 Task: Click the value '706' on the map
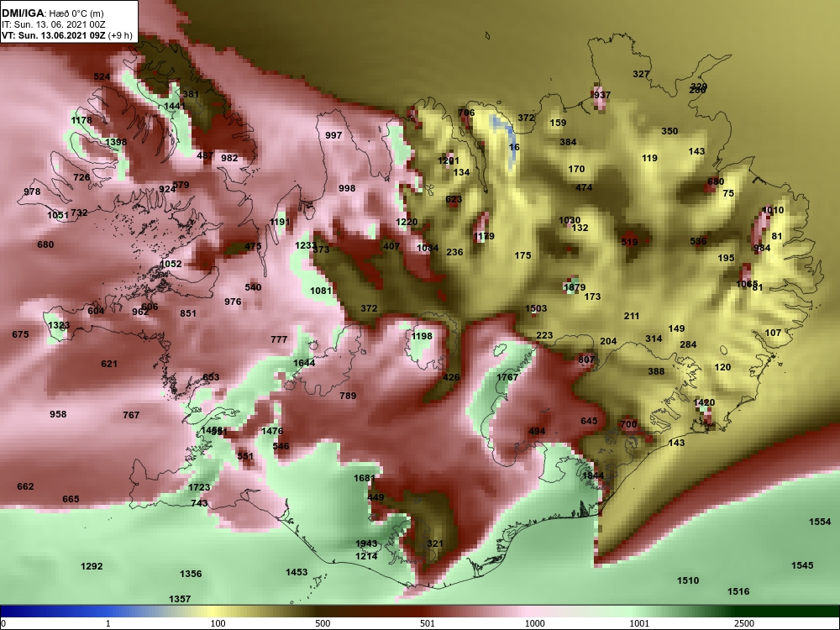coord(466,113)
